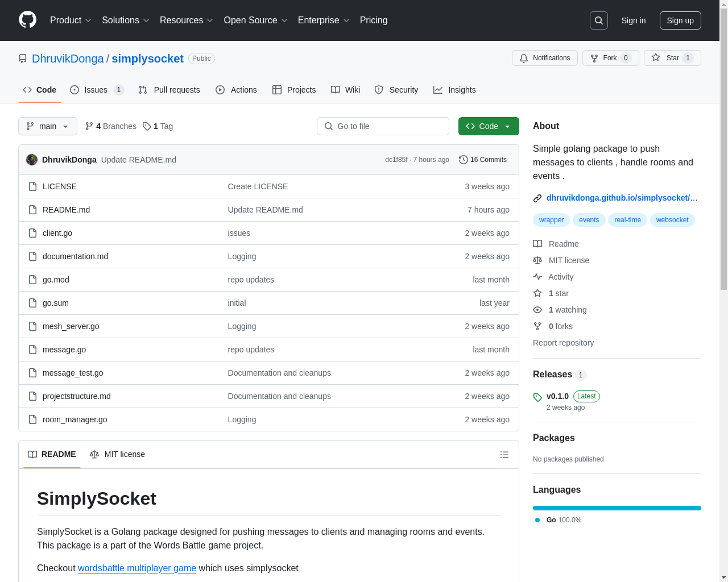Select the Code tab
This screenshot has width=728, height=582.
pos(40,90)
